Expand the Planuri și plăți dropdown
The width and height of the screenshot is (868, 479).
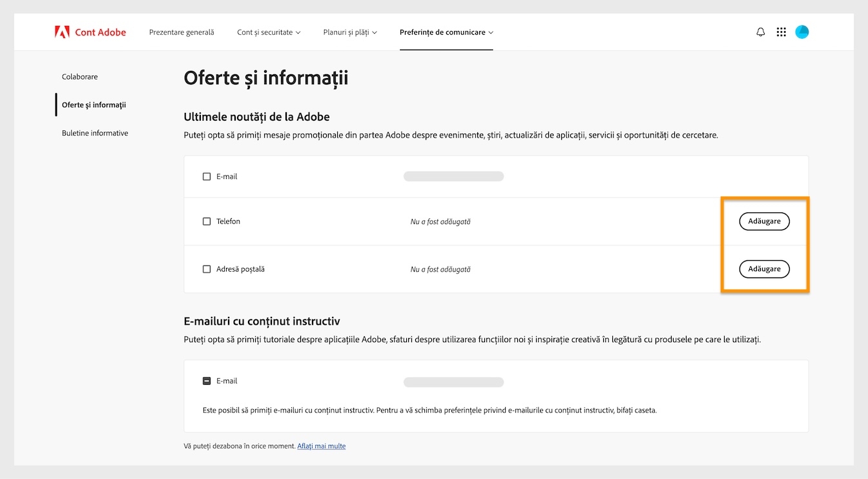349,32
